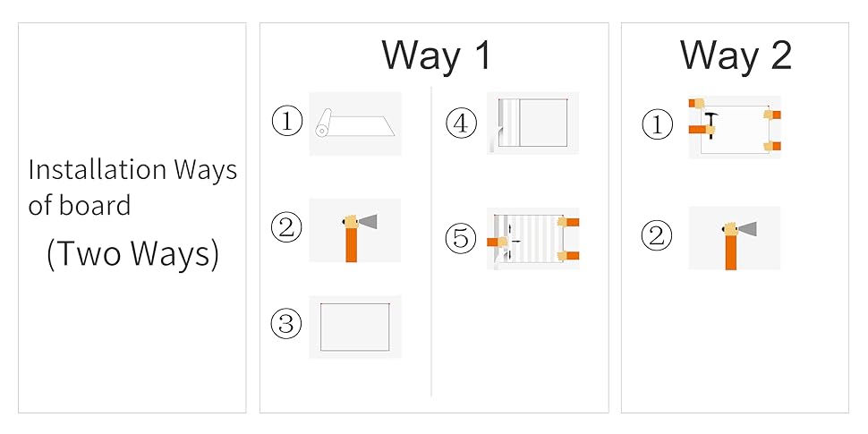The width and height of the screenshot is (868, 434).
Task: Click the hammer icon in Way 2 step 1
Action: point(711,124)
